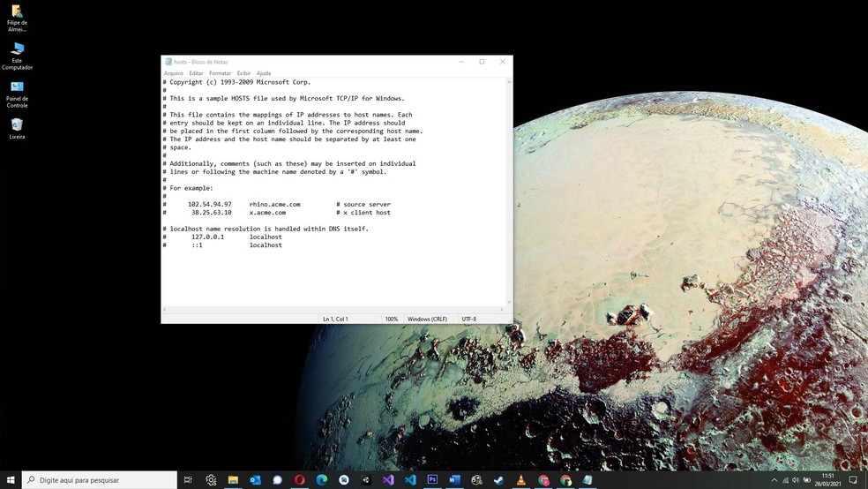
Task: Click scroll up arrow in Notepad
Action: [x=509, y=81]
